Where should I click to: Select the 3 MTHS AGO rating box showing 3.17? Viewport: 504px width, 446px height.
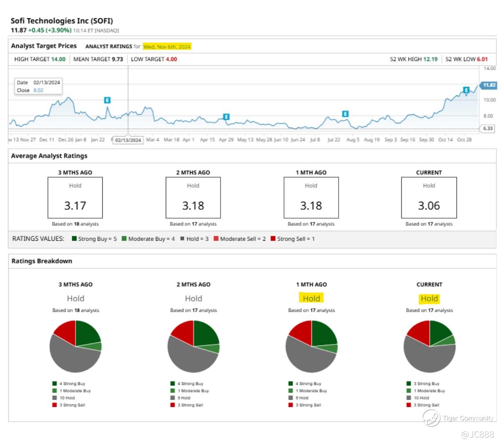click(x=75, y=198)
